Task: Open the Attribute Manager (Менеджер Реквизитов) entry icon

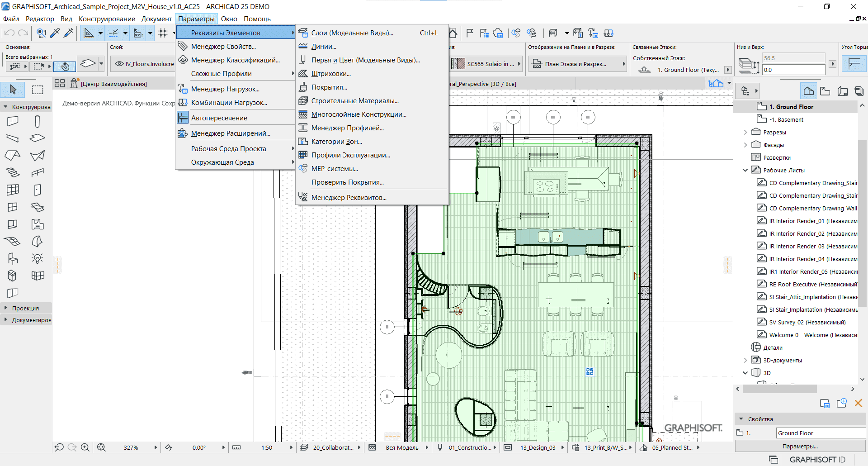Action: pos(303,198)
